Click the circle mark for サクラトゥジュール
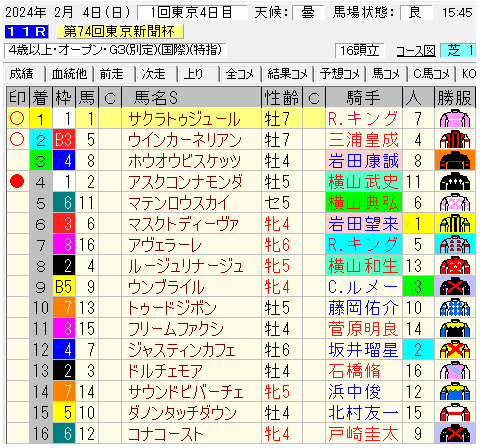 [x=17, y=118]
